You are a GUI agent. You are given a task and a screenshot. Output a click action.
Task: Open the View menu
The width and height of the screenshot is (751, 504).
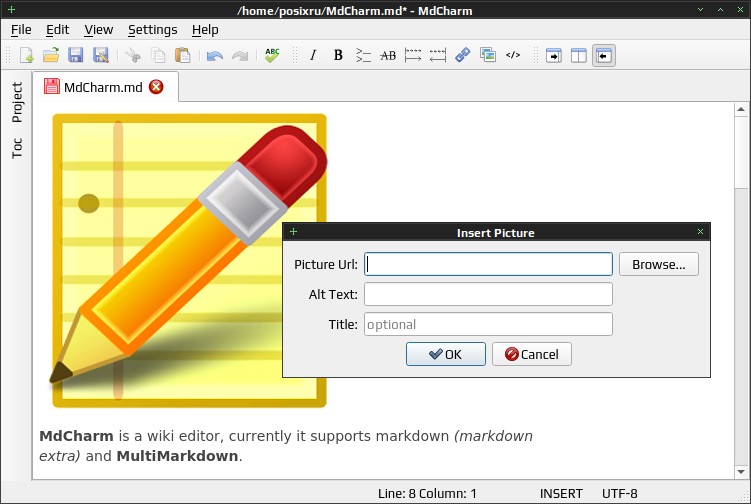click(x=99, y=30)
